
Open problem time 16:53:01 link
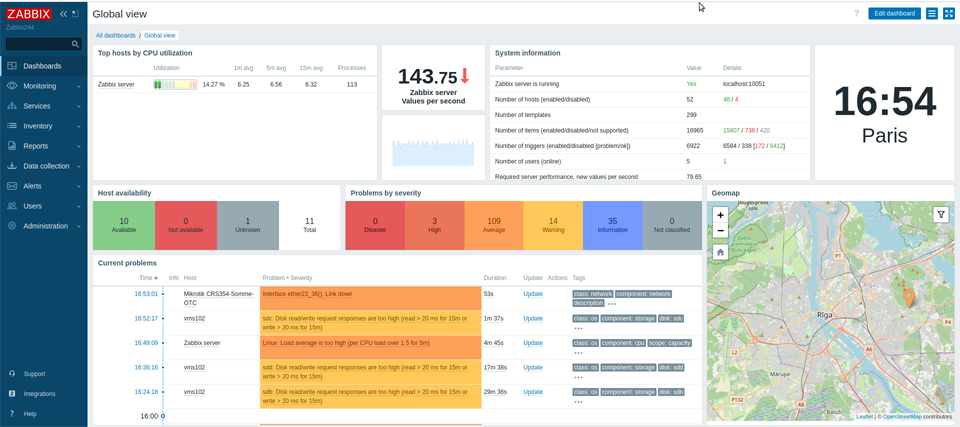146,294
